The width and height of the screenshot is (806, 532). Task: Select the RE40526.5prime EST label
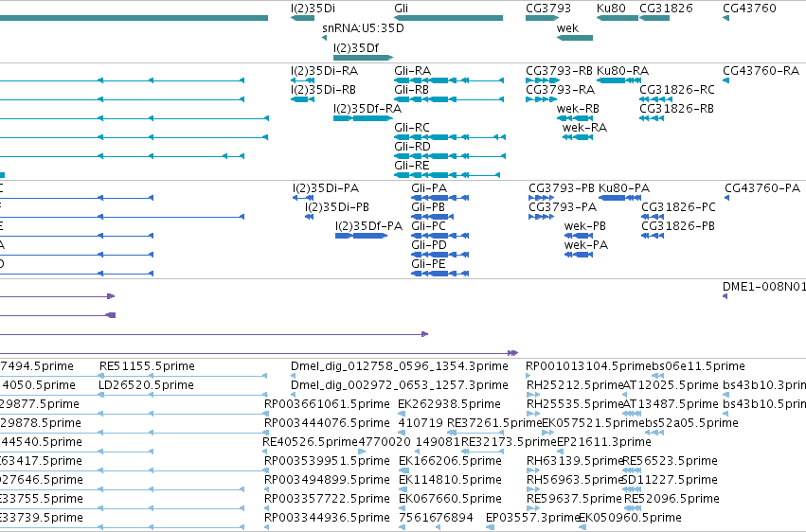(x=310, y=443)
